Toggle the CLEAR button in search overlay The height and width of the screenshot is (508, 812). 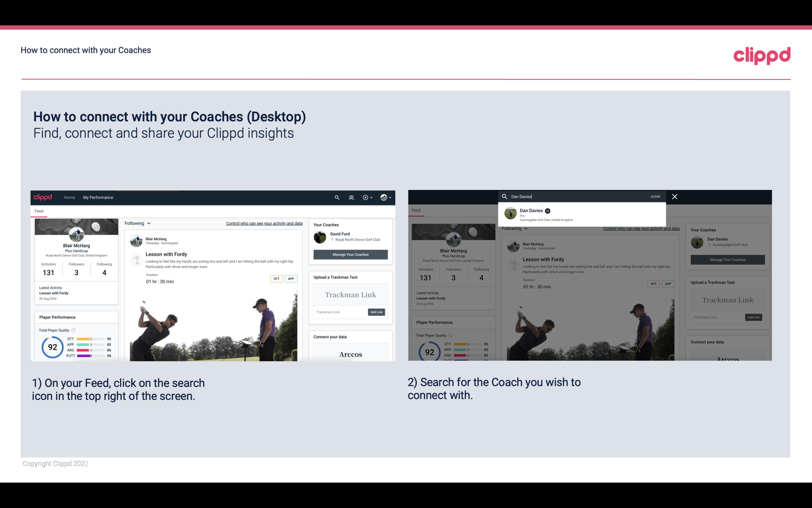tap(655, 196)
